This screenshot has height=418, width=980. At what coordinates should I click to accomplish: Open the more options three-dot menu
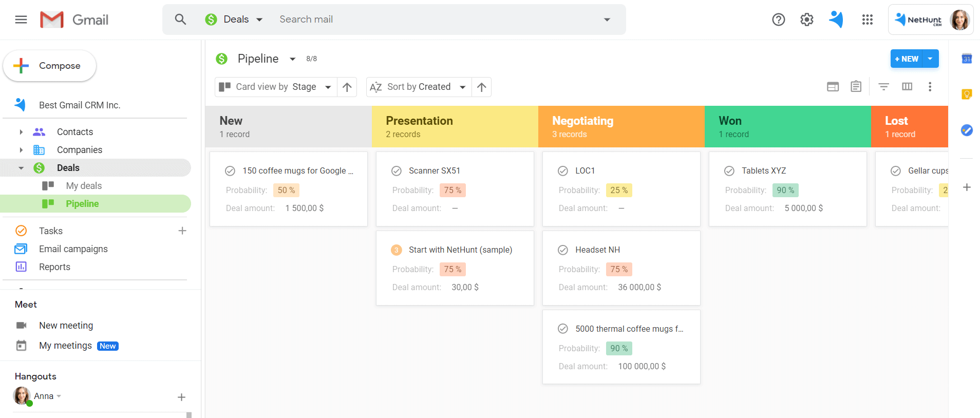[930, 87]
